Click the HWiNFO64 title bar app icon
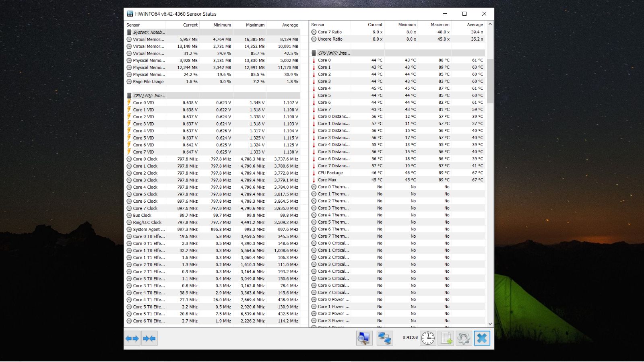 (130, 14)
